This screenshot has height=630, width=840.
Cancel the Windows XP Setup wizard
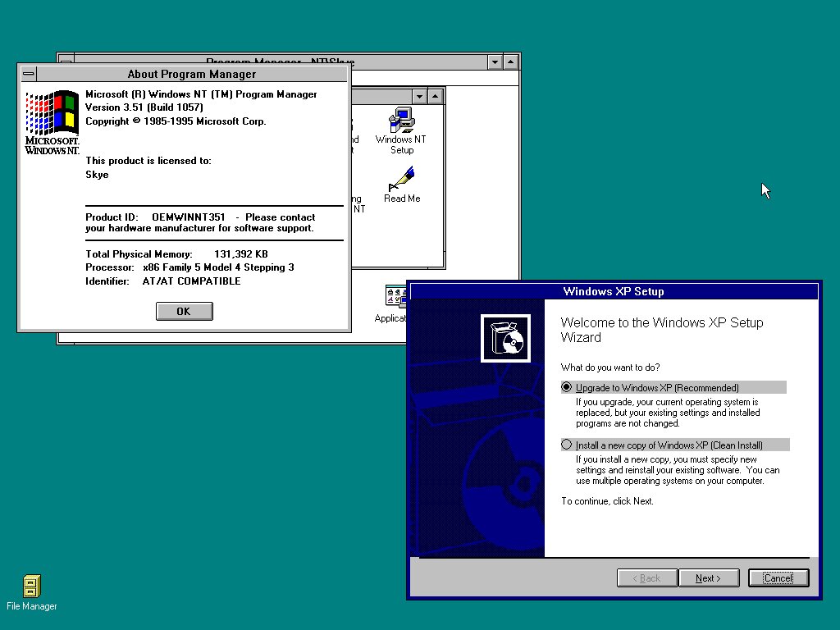point(778,577)
